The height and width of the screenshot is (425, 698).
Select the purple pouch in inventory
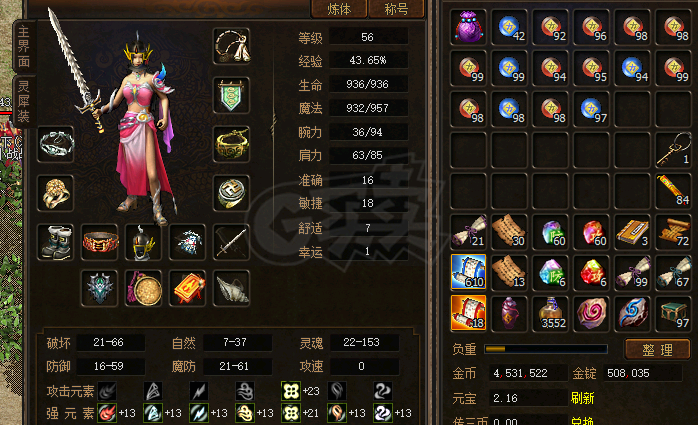tap(468, 27)
